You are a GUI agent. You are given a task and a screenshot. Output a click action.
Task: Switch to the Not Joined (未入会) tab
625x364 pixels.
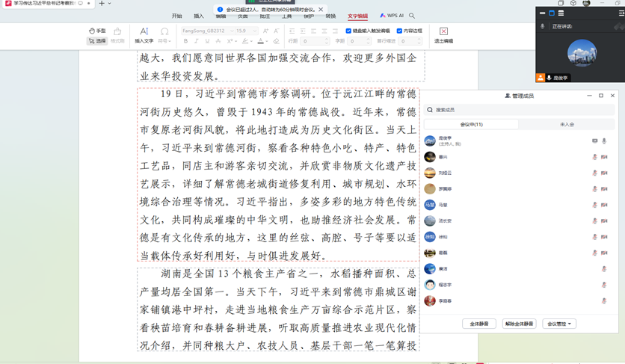click(x=567, y=125)
